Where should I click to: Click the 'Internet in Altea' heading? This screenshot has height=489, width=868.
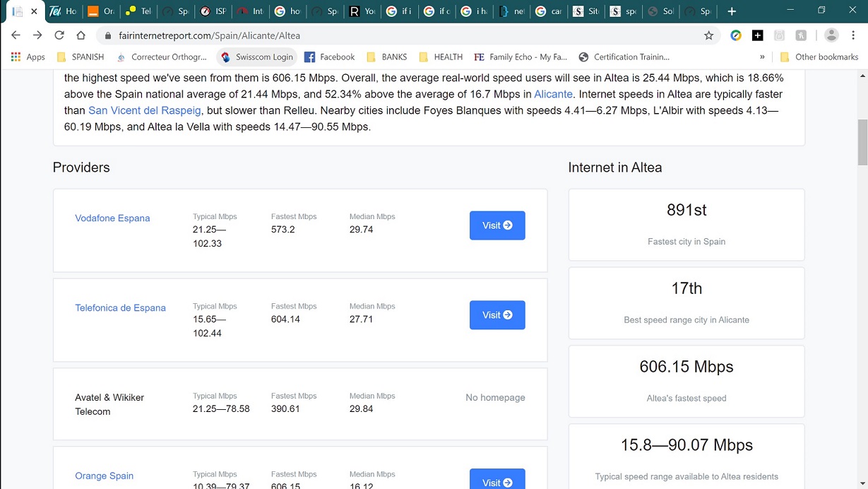pyautogui.click(x=615, y=167)
